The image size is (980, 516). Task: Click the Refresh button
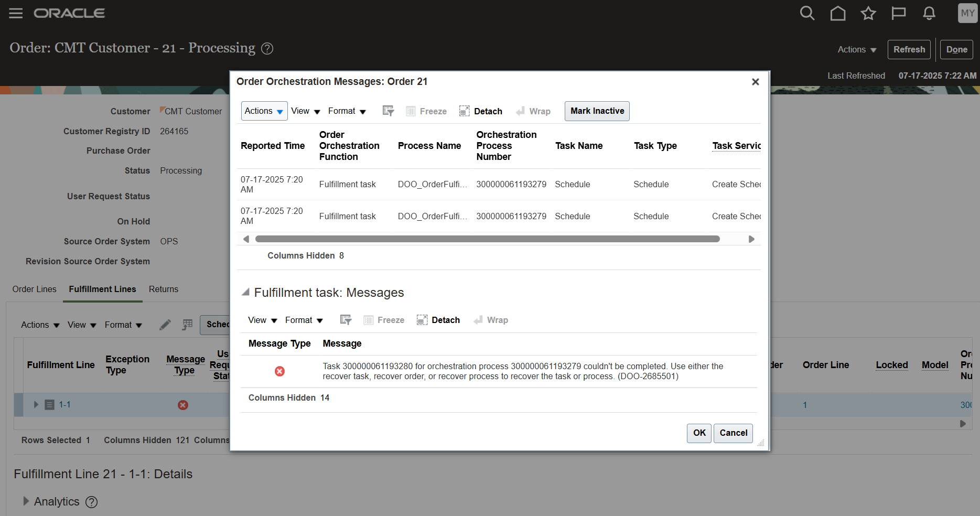tap(909, 49)
